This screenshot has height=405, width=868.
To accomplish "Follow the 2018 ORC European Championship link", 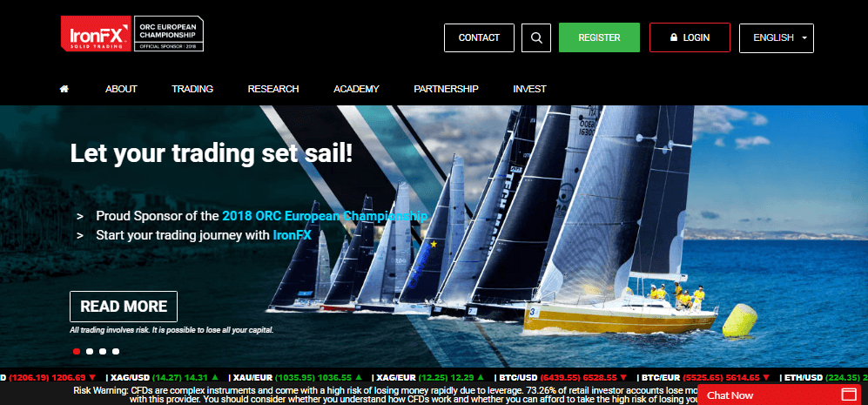I will [325, 216].
